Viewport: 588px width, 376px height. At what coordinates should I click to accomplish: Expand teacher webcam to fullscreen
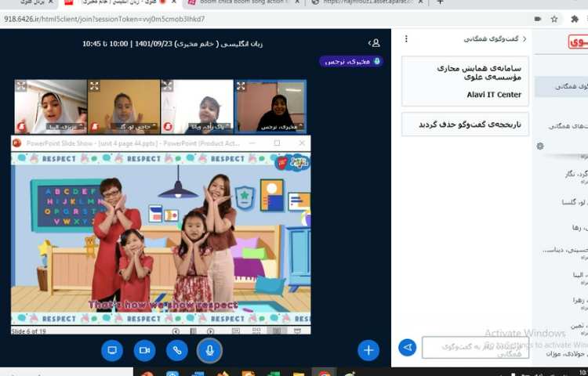241,85
